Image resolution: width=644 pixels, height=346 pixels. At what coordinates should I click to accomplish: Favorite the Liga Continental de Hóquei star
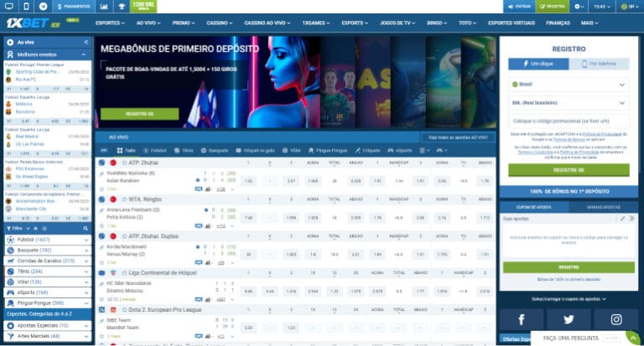tap(124, 273)
